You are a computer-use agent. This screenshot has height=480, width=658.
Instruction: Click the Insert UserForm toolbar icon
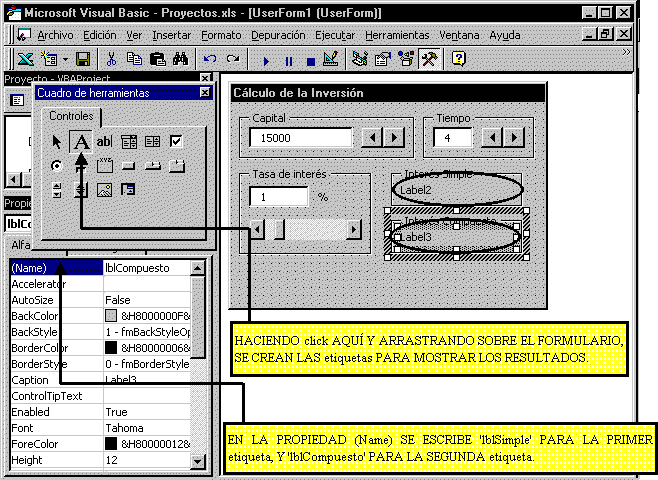tap(49, 59)
